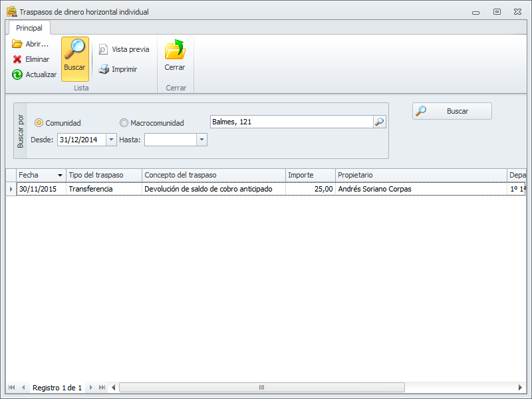
Task: Click the green Actualizar refresh icon
Action: point(17,74)
